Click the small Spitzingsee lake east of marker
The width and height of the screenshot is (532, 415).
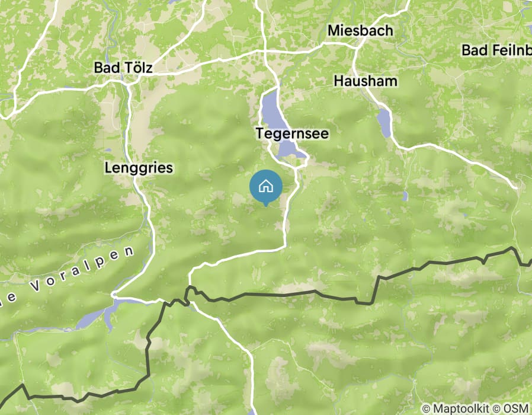tap(405, 196)
